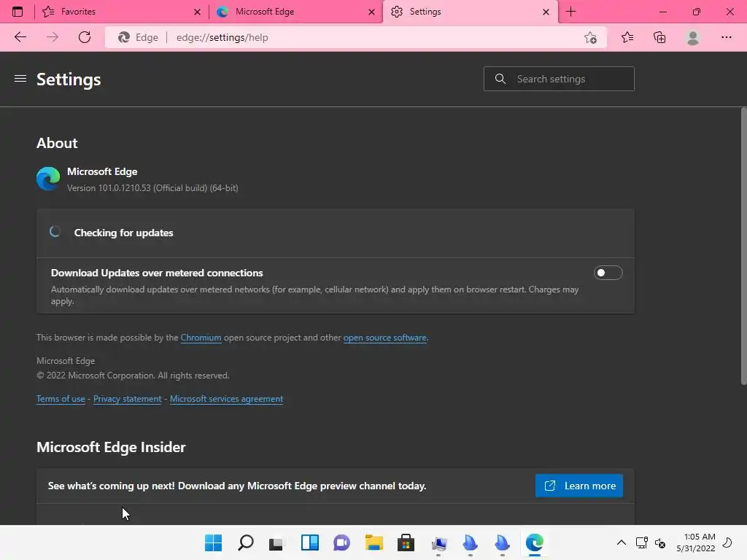This screenshot has height=560, width=747.
Task: Click the forward navigation arrow
Action: click(53, 37)
